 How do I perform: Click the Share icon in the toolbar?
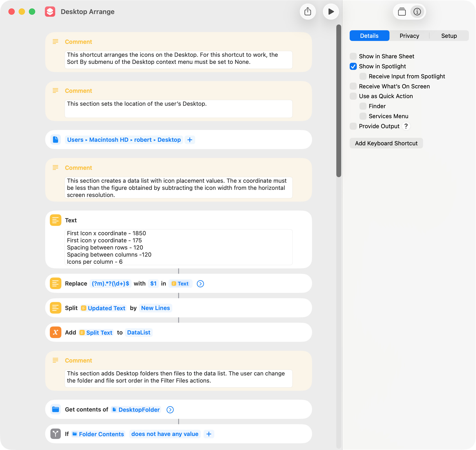308,12
